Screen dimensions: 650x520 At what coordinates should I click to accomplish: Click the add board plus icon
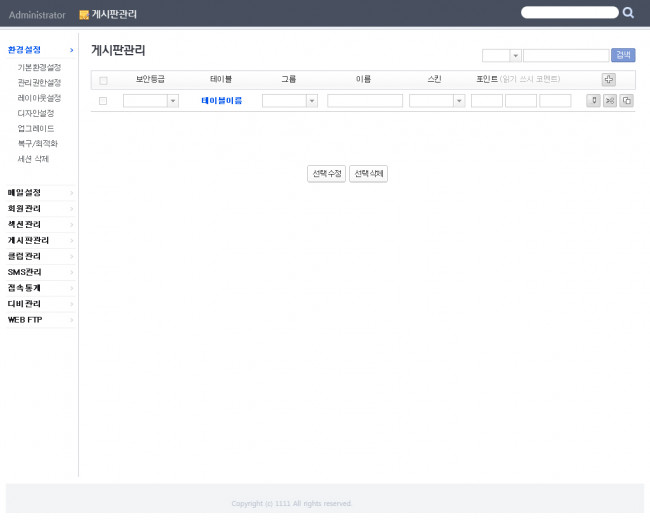[x=608, y=79]
